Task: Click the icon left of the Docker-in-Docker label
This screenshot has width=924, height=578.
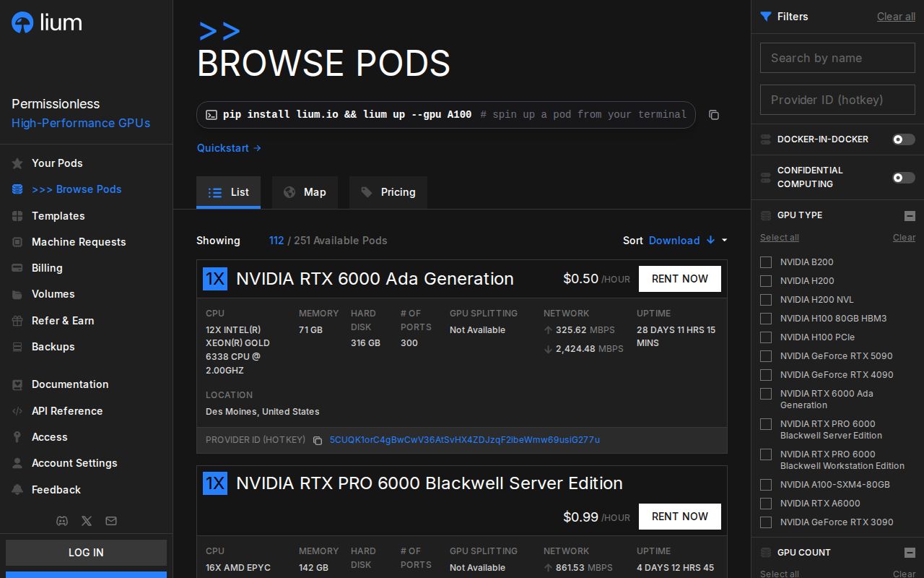Action: (x=766, y=139)
